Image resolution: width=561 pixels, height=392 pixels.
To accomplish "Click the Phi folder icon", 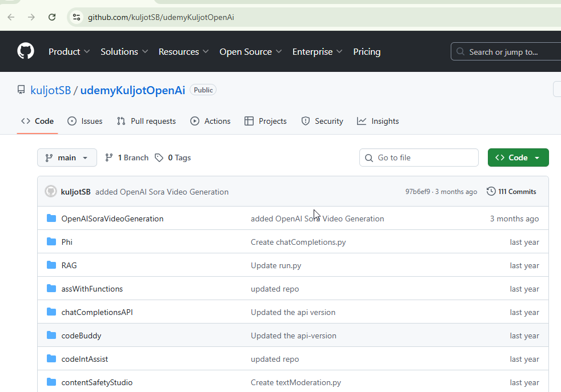I will point(51,242).
